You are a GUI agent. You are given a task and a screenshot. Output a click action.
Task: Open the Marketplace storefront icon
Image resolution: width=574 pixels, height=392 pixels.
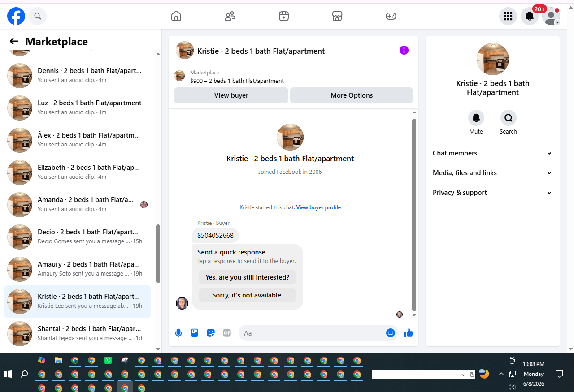(x=337, y=16)
